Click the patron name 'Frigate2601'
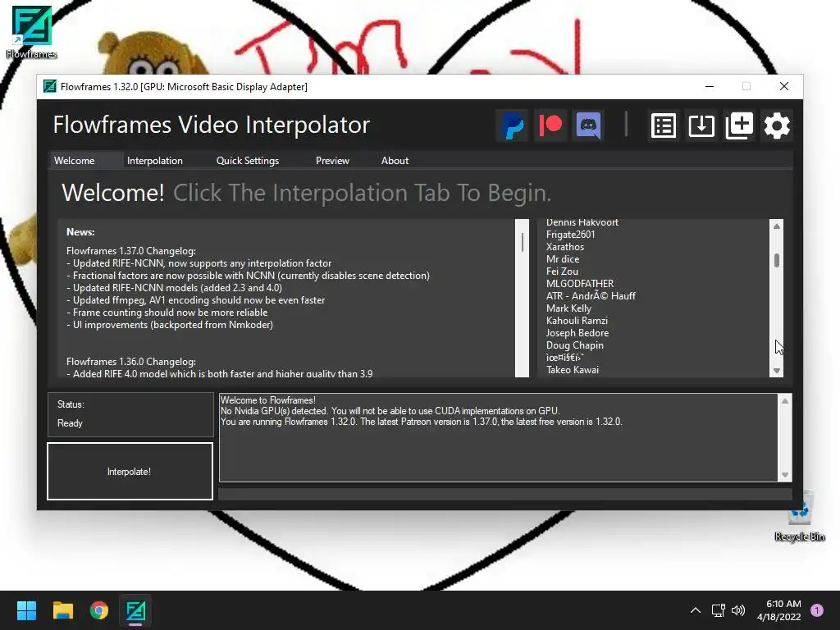This screenshot has height=630, width=840. pos(571,235)
